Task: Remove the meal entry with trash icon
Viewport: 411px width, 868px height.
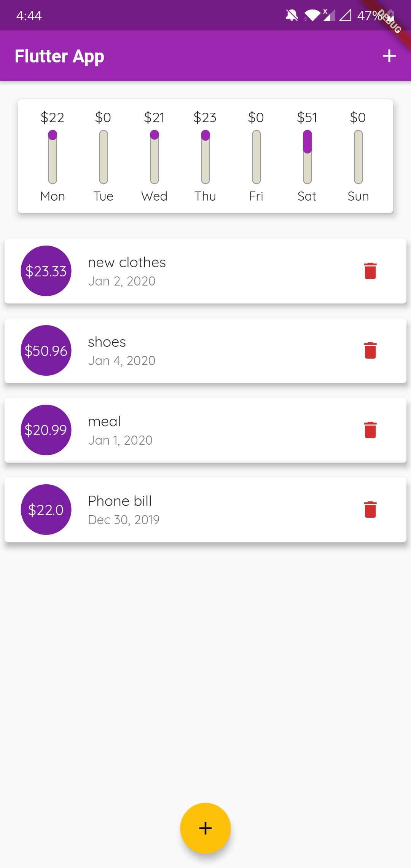Action: pos(370,430)
